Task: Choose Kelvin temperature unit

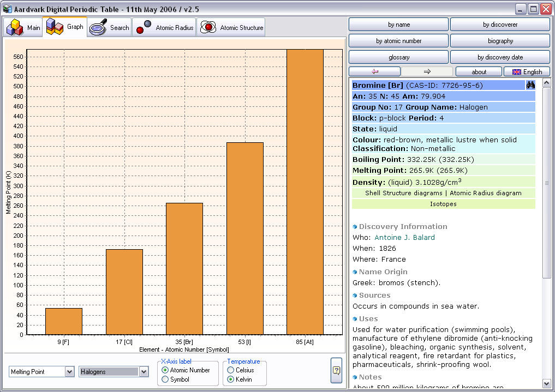Action: coord(240,379)
